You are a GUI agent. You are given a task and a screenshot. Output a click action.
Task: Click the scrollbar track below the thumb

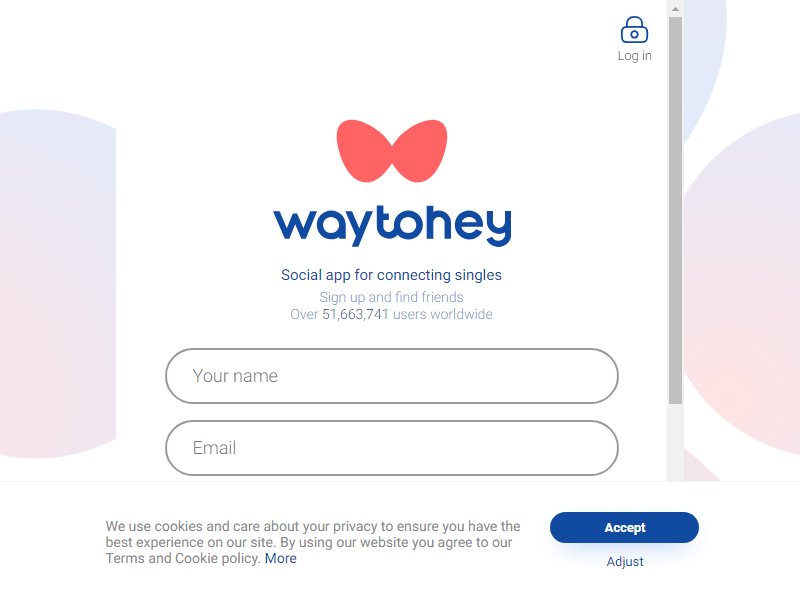[675, 442]
